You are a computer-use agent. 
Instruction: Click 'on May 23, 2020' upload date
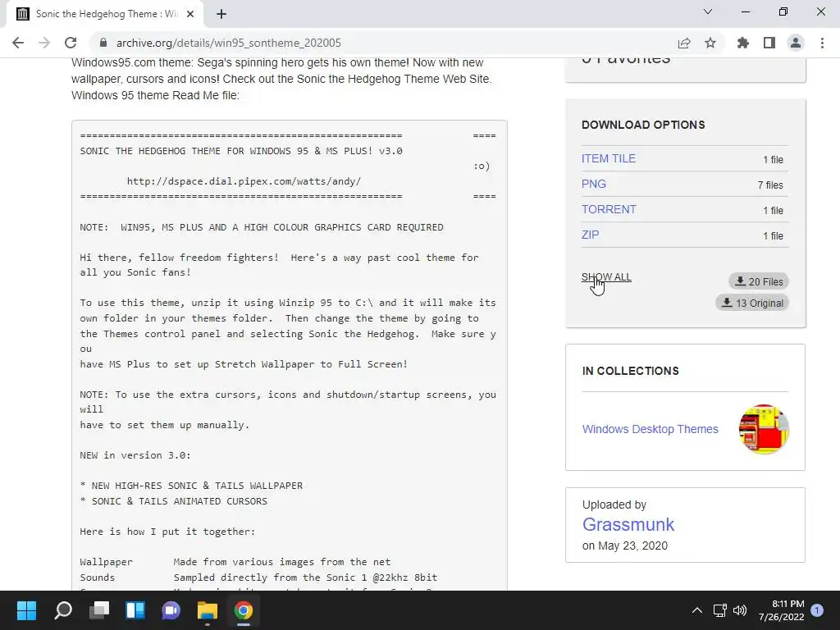(624, 546)
